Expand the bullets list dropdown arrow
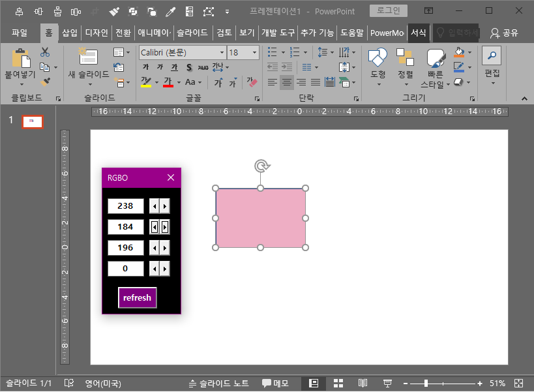This screenshot has height=392, width=534. click(283, 52)
